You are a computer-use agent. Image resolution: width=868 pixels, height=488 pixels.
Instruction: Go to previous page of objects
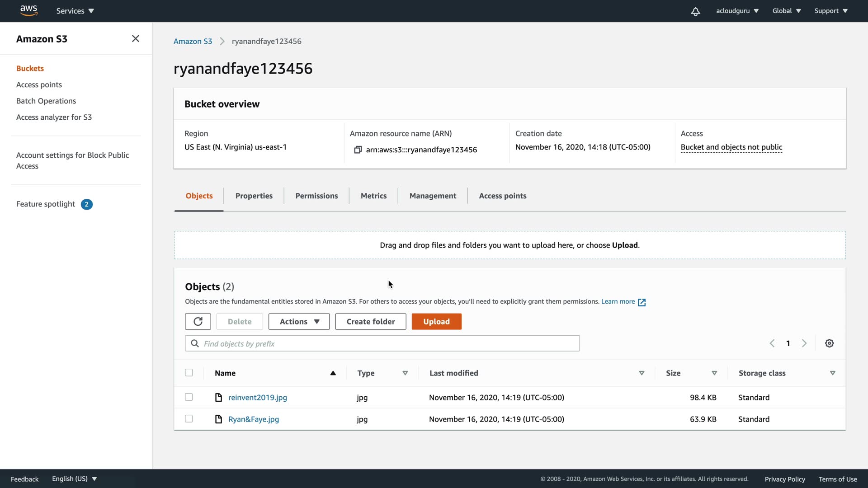coord(772,343)
